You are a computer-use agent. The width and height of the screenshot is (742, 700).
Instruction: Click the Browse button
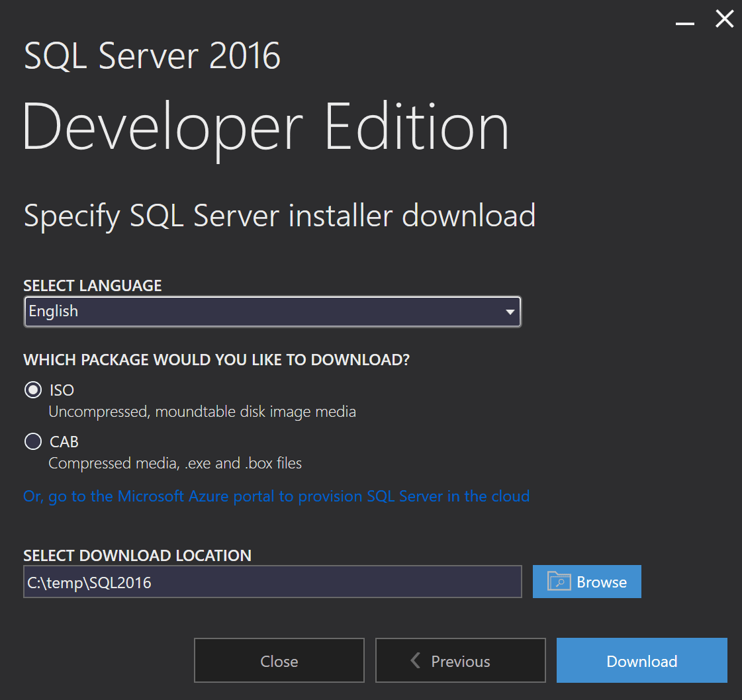tap(587, 582)
